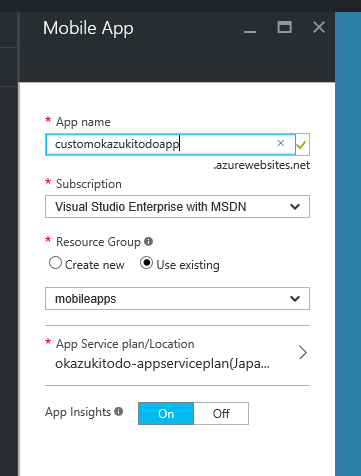This screenshot has width=361, height=476.
Task: Click the okazukitodo-appserviceplan text
Action: tap(162, 364)
